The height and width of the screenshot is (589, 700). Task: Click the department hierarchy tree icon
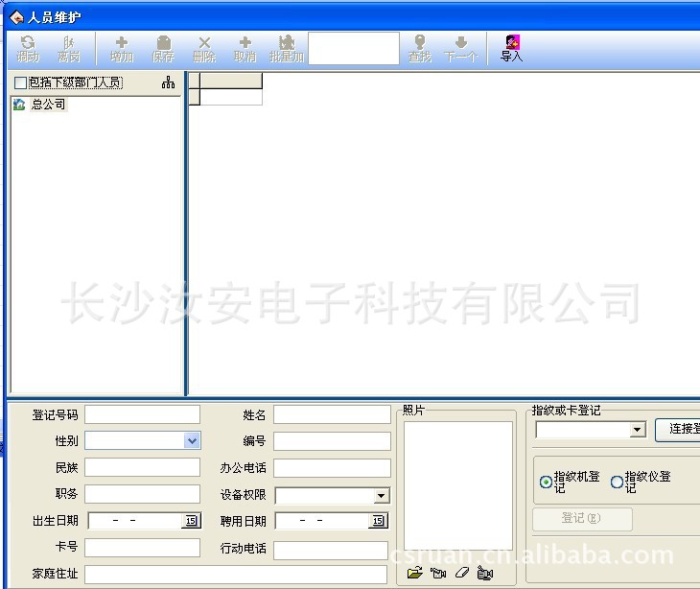click(x=169, y=82)
